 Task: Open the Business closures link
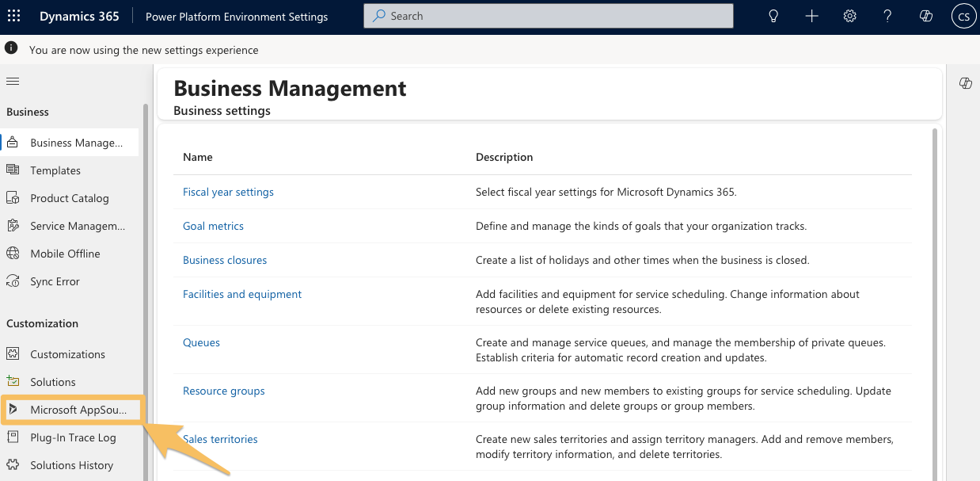pyautogui.click(x=225, y=260)
